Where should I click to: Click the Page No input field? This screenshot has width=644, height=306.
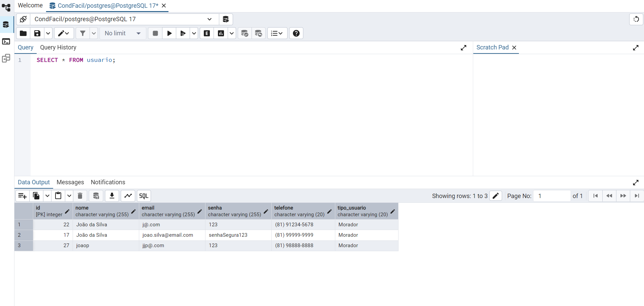click(x=552, y=196)
